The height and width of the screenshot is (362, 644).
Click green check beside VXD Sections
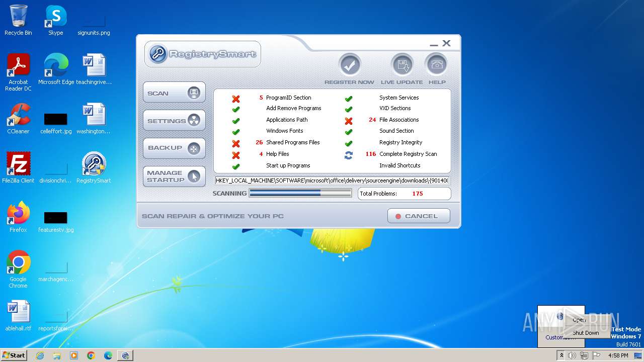pyautogui.click(x=348, y=109)
